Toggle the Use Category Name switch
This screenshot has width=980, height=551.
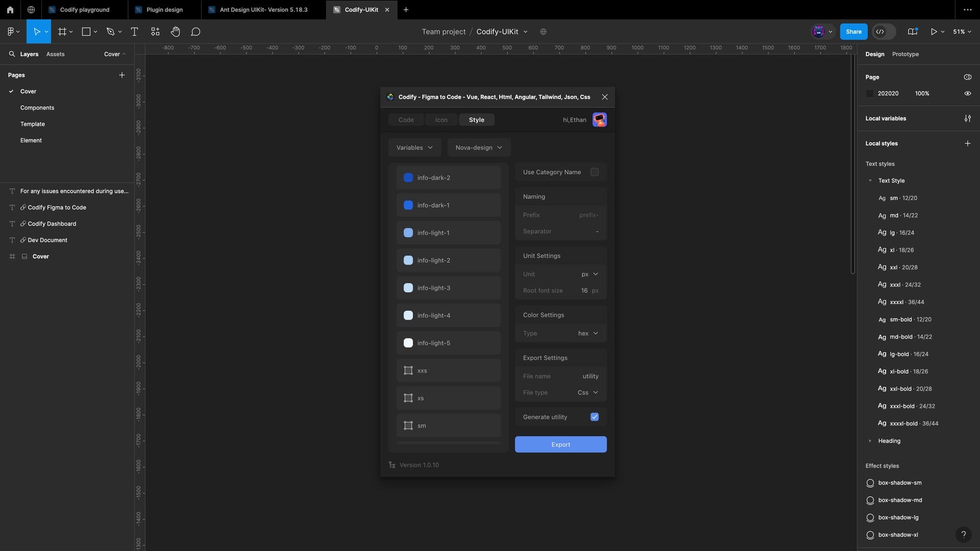coord(594,172)
